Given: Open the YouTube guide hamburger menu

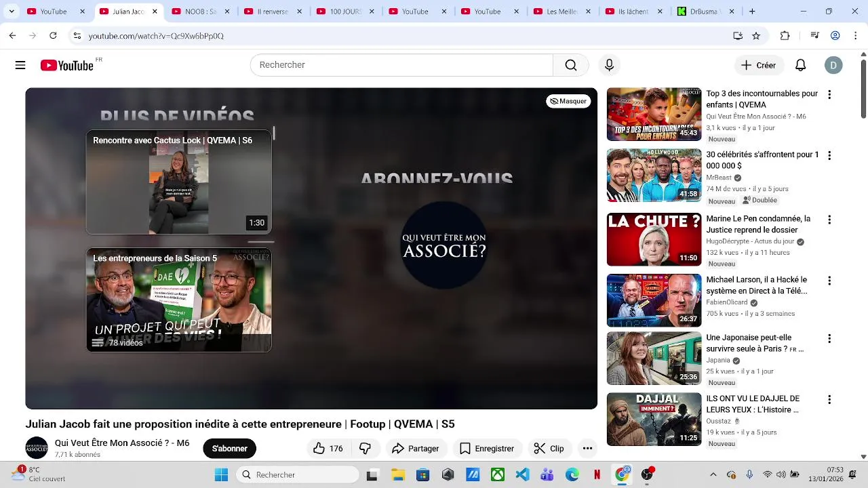Looking at the screenshot, I should pos(20,65).
